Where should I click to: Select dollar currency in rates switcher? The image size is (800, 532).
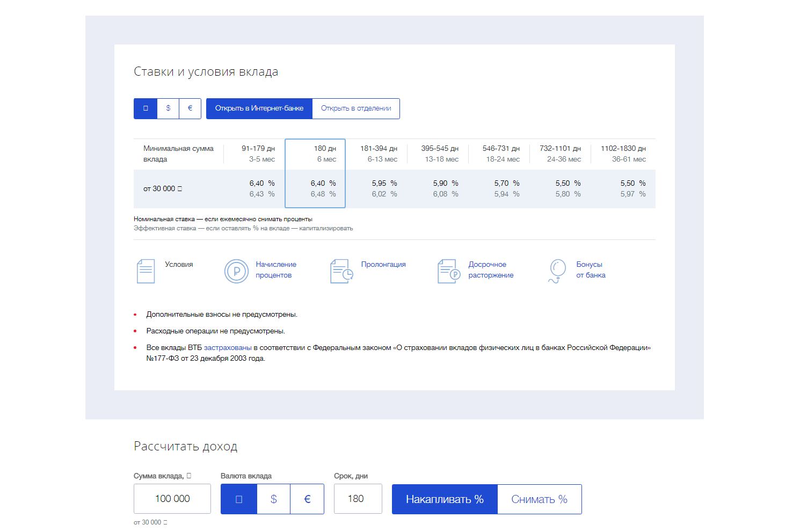coord(168,108)
